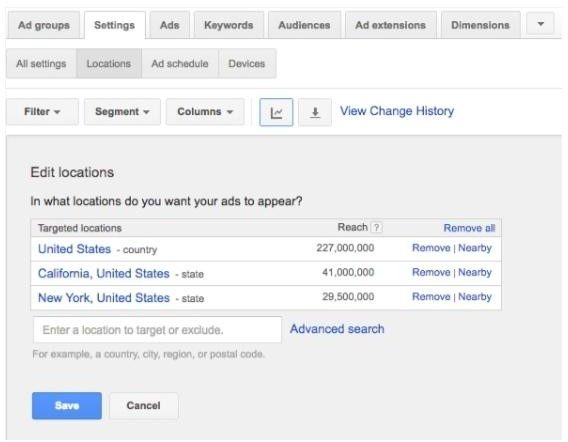Toggle the performance graph icon
Image resolution: width=568 pixels, height=442 pixels.
coord(276,112)
